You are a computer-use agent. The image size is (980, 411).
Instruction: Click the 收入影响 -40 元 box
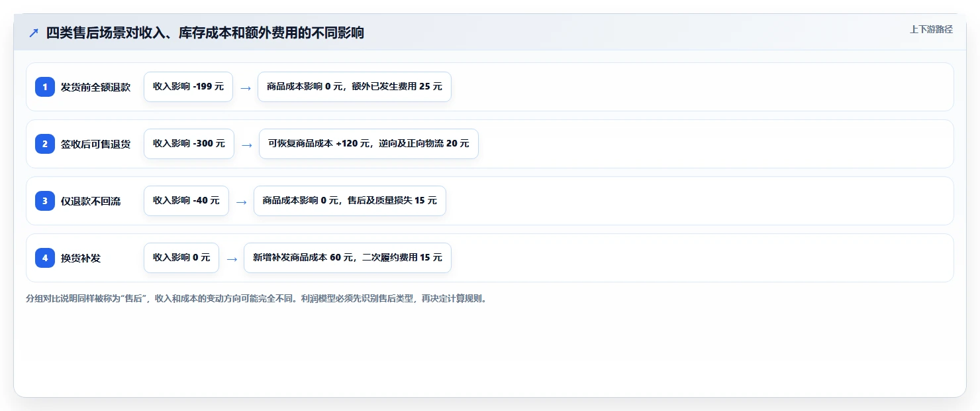pos(186,201)
